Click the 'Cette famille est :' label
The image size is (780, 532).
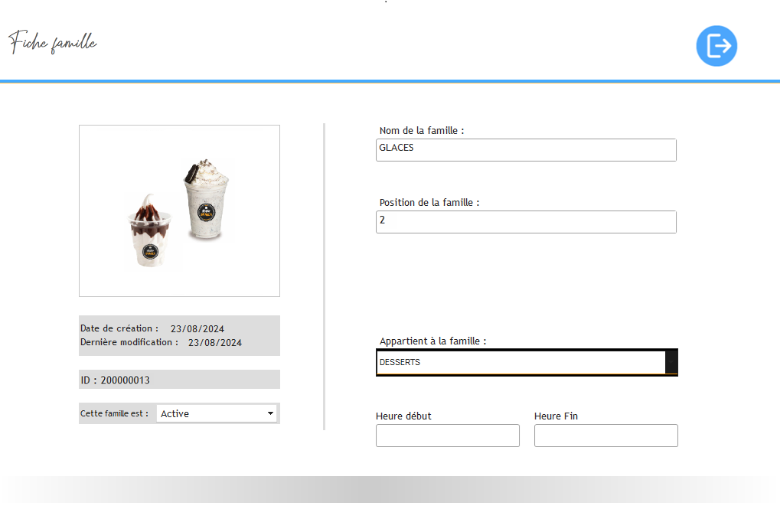tap(115, 413)
